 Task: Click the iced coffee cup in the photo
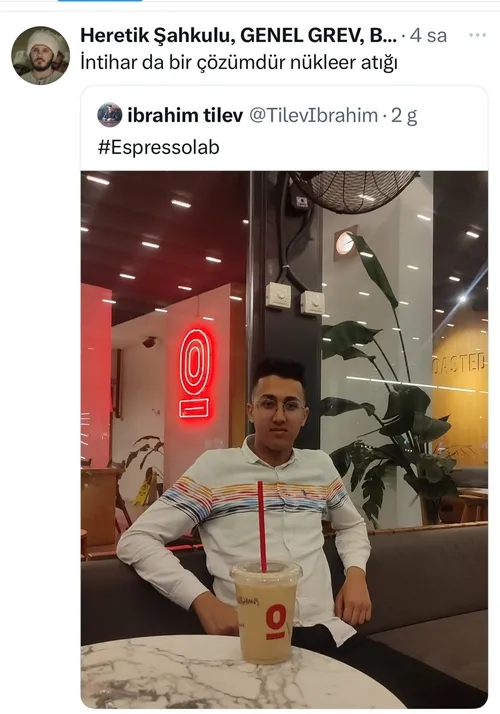265,612
